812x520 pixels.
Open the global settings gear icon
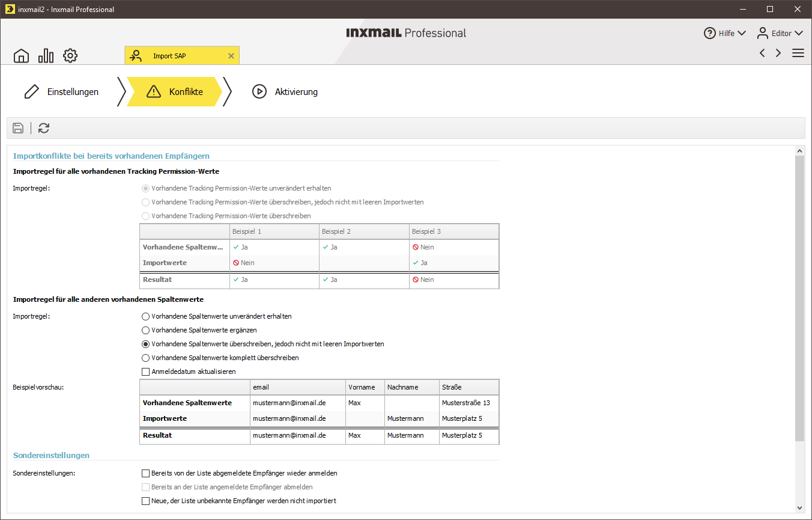[70, 56]
